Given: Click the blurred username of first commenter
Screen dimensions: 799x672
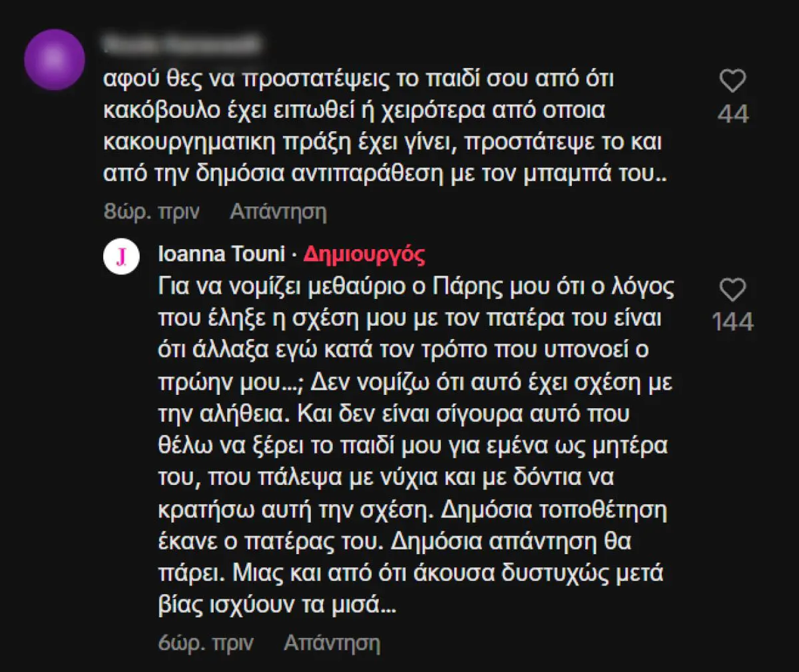Looking at the screenshot, I should point(181,45).
